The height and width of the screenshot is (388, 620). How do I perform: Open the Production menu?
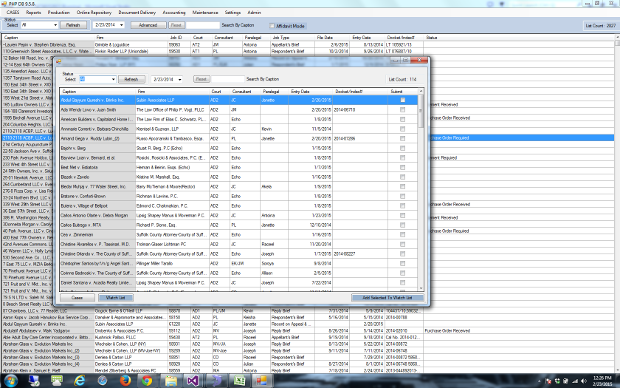click(59, 12)
